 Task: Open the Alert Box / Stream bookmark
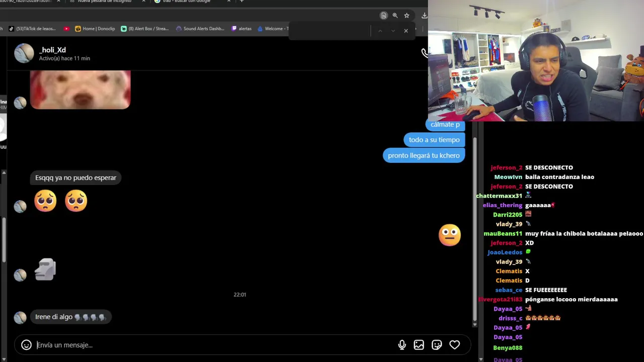pos(145,29)
